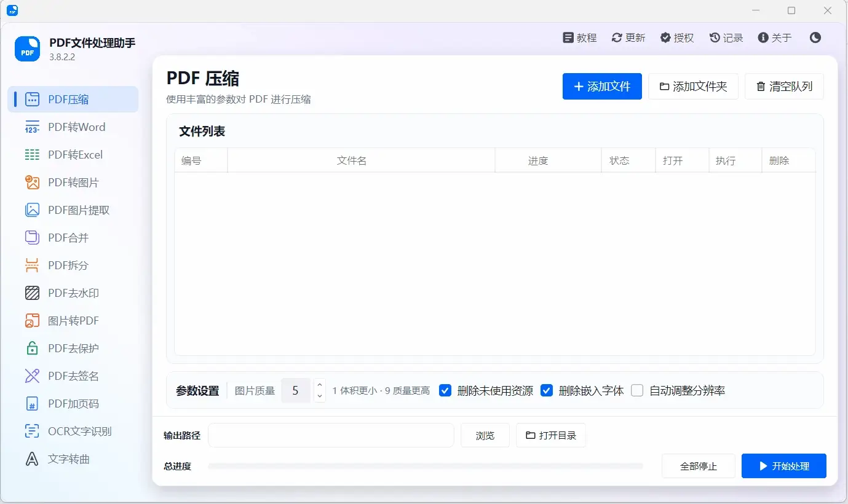Click the 添加文件 button
The height and width of the screenshot is (504, 848).
point(602,87)
